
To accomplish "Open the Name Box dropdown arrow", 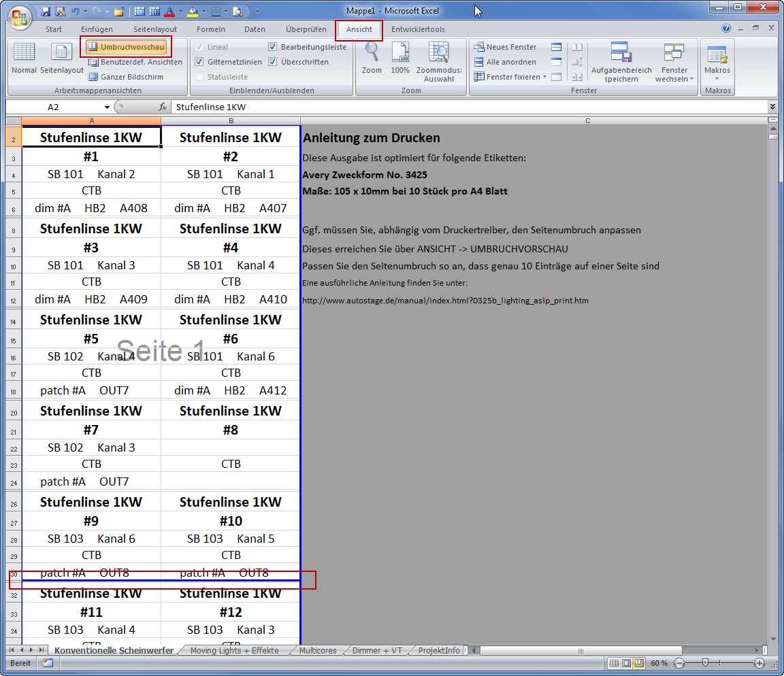I will (x=107, y=107).
